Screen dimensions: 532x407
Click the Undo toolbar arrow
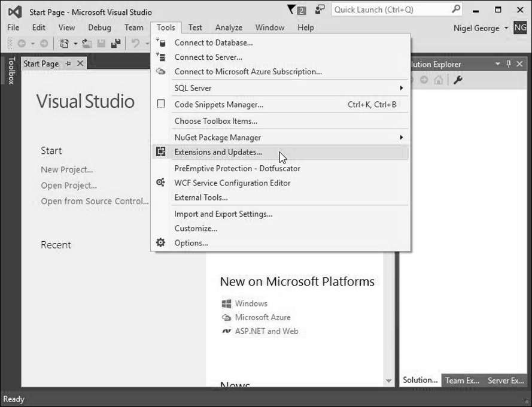coord(135,44)
